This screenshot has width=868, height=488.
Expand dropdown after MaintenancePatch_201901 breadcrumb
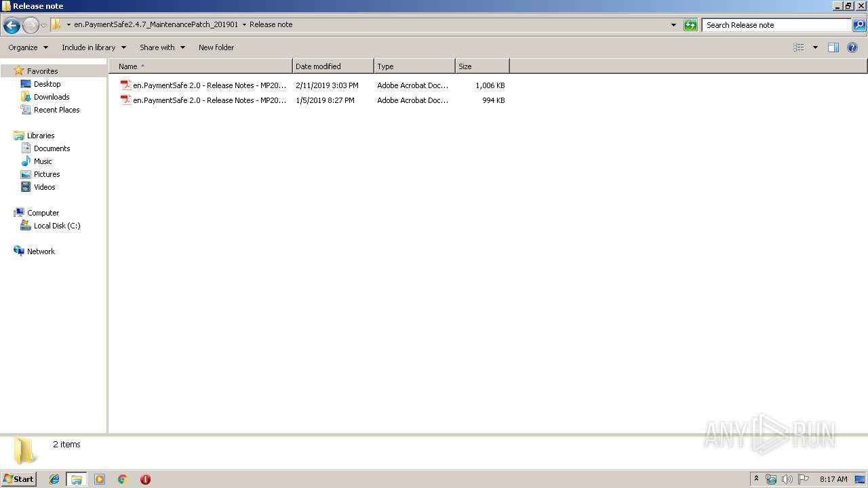coord(244,24)
